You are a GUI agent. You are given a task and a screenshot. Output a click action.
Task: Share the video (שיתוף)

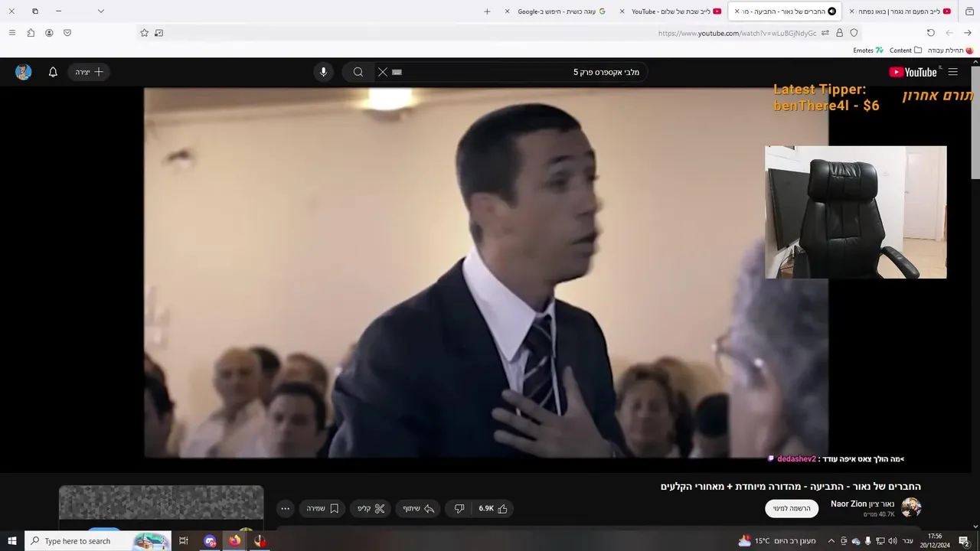coord(419,508)
